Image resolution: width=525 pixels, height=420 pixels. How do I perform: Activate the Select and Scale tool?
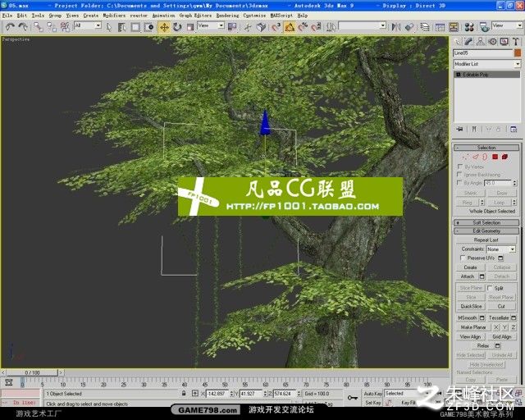189,27
